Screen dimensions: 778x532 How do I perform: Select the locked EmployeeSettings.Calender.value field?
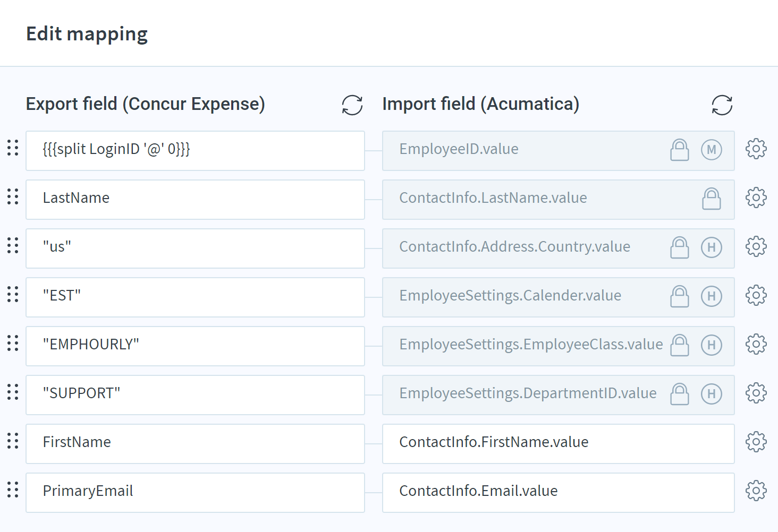point(559,297)
